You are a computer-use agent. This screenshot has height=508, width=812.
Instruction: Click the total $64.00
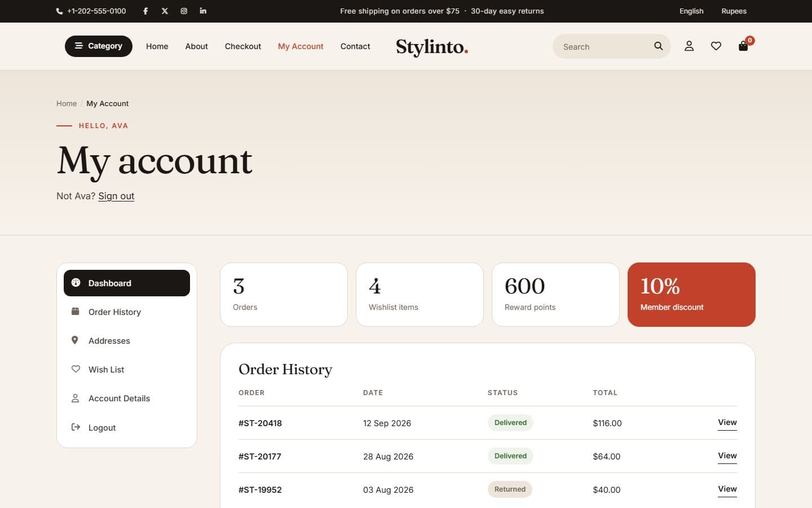pyautogui.click(x=607, y=457)
